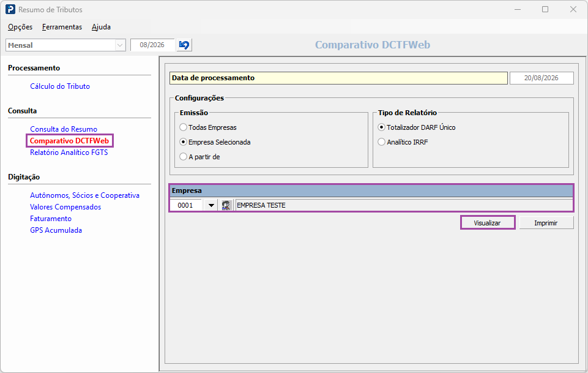This screenshot has width=588, height=373.
Task: Open the Opções menu
Action: point(20,27)
